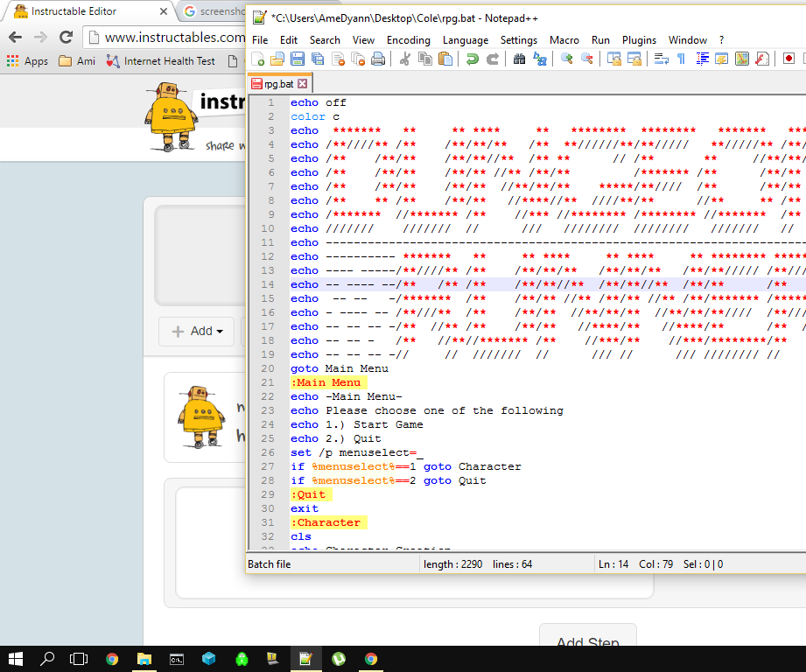Open the Ami bookmarks folder

77,61
